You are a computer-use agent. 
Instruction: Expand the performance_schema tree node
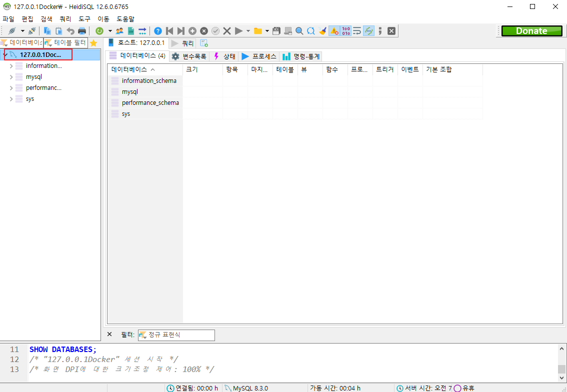[11, 88]
